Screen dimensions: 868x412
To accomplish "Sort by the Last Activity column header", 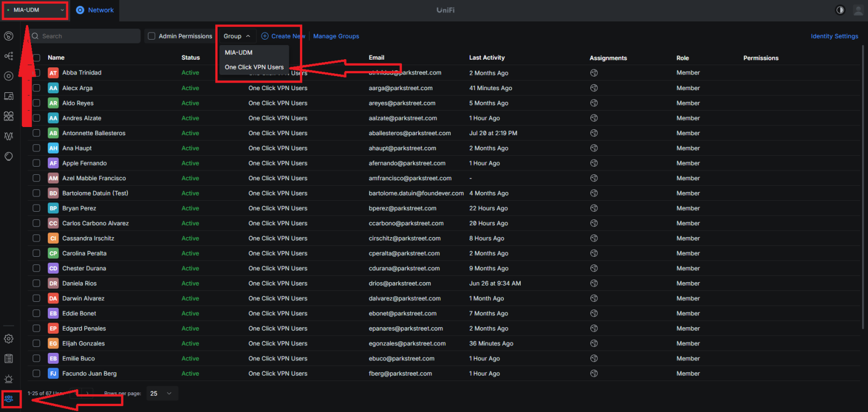I will click(x=487, y=58).
